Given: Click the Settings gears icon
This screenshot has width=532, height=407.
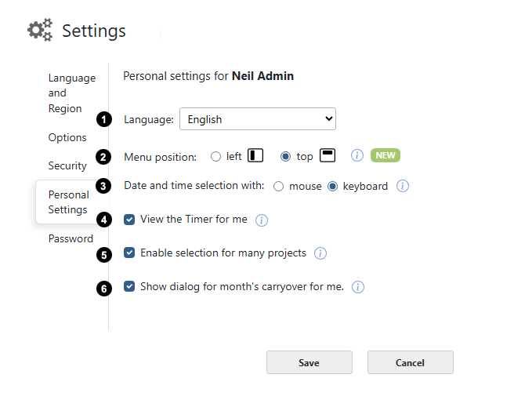Looking at the screenshot, I should click(40, 31).
